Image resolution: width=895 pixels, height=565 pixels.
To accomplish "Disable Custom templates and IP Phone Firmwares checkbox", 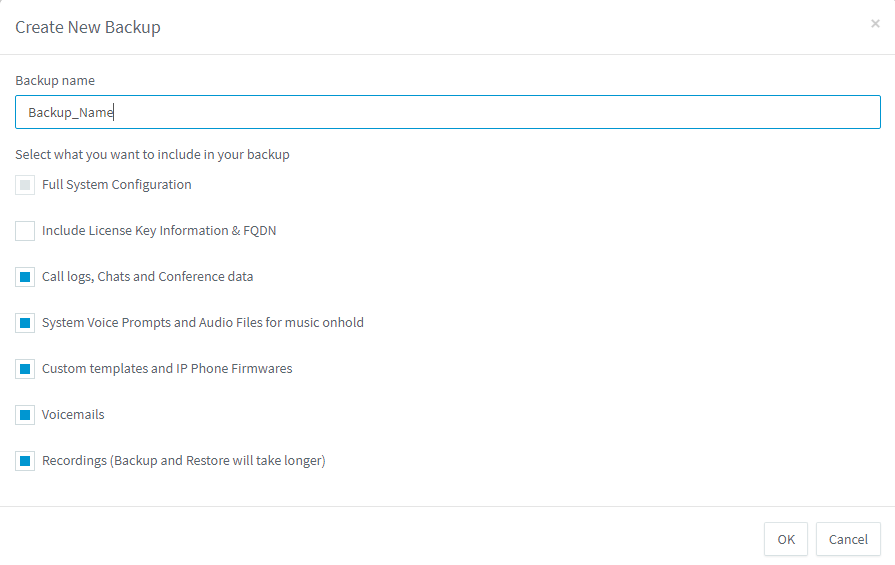I will [x=25, y=369].
